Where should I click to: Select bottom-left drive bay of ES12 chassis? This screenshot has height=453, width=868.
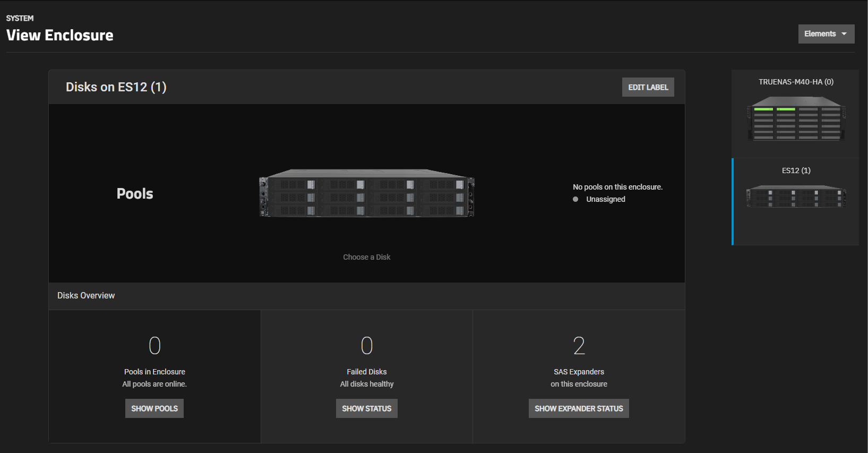tap(293, 211)
